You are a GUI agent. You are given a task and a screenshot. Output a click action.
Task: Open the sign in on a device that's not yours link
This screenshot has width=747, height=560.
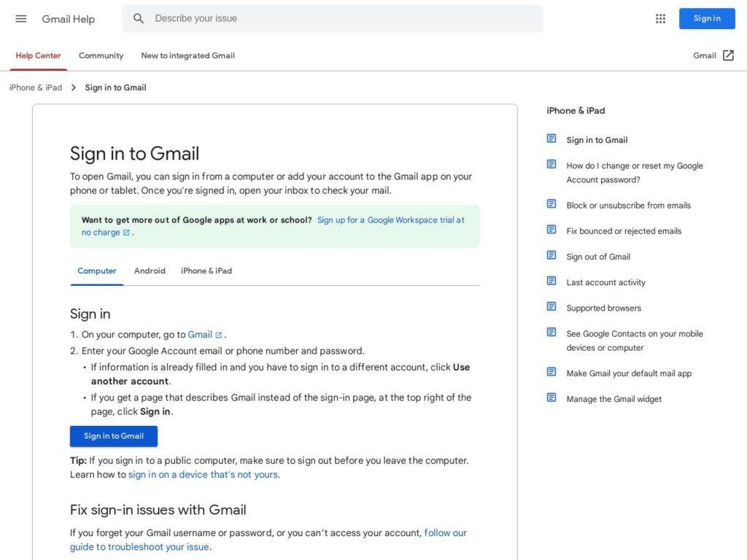click(203, 474)
